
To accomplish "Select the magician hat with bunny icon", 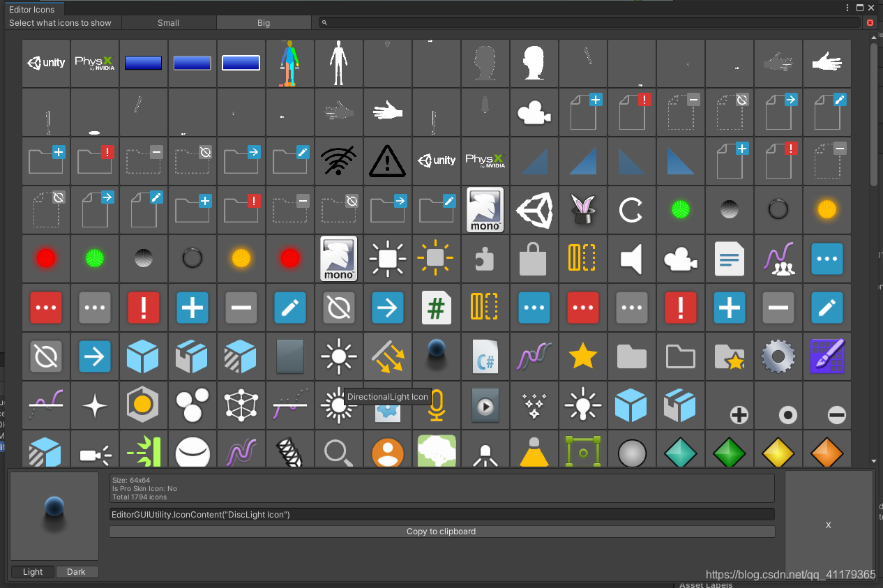I will click(582, 210).
